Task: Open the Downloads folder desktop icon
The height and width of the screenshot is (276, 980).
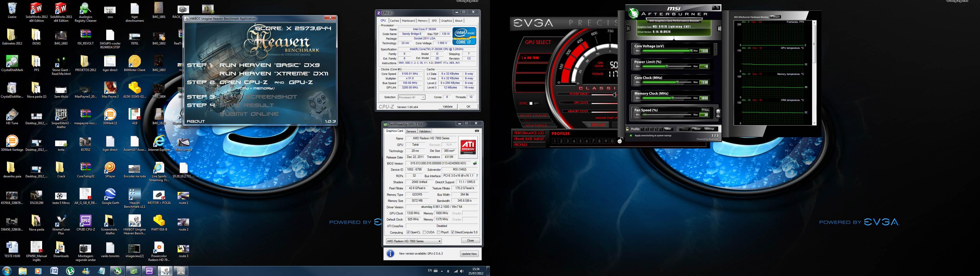Action: tap(61, 249)
